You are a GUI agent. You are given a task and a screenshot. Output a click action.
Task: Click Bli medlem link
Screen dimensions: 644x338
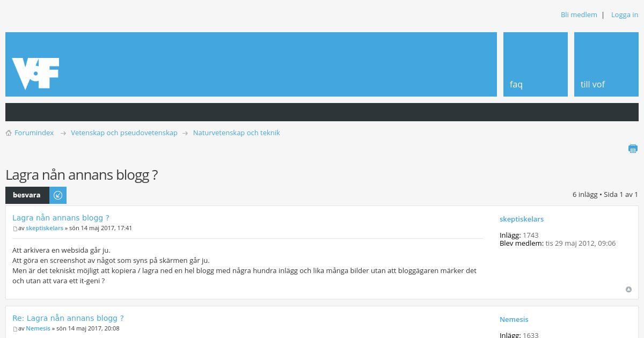pos(579,14)
